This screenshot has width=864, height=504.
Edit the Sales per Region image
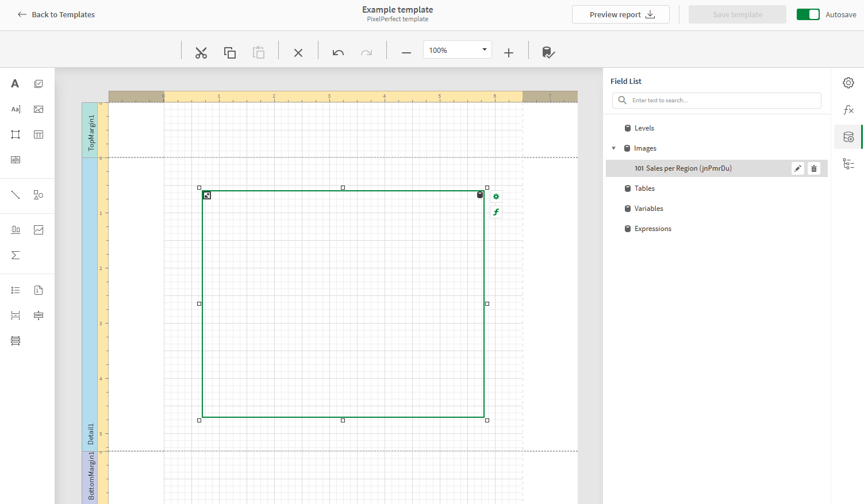coord(797,168)
